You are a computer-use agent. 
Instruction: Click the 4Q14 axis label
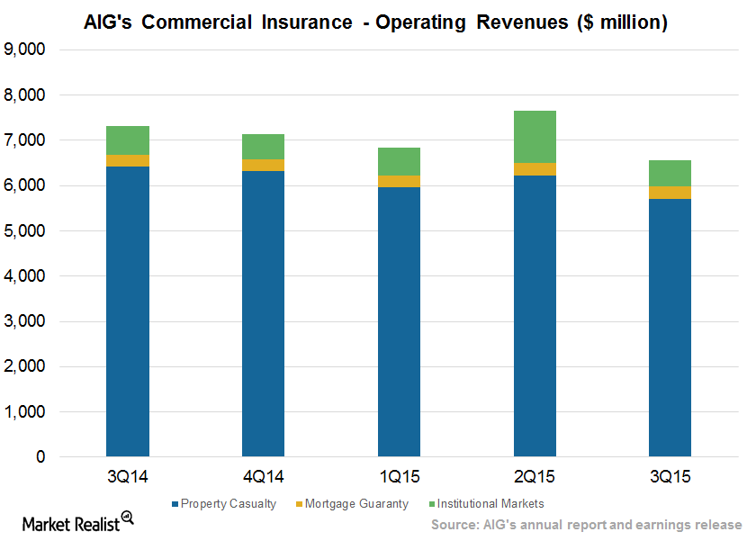(263, 476)
